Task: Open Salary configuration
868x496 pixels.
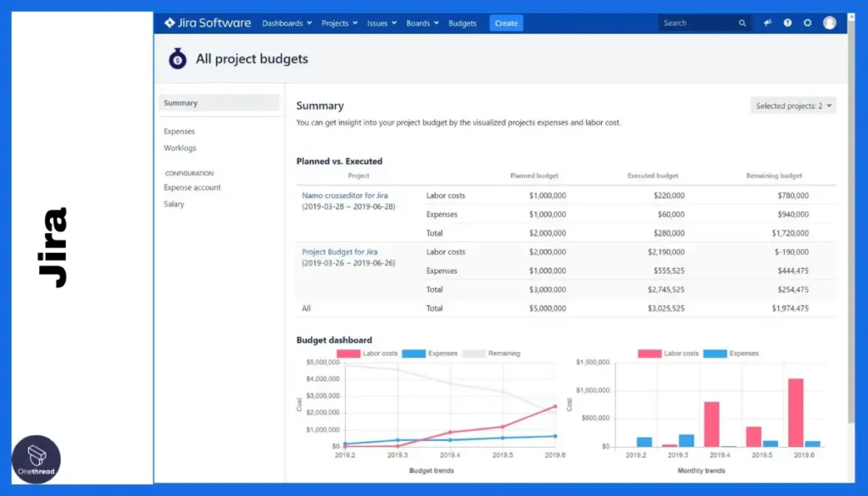Action: pyautogui.click(x=174, y=204)
